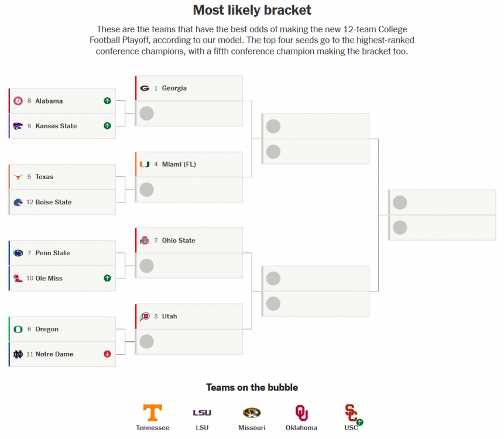Click the Kansas State Wildcats logo

(18, 126)
